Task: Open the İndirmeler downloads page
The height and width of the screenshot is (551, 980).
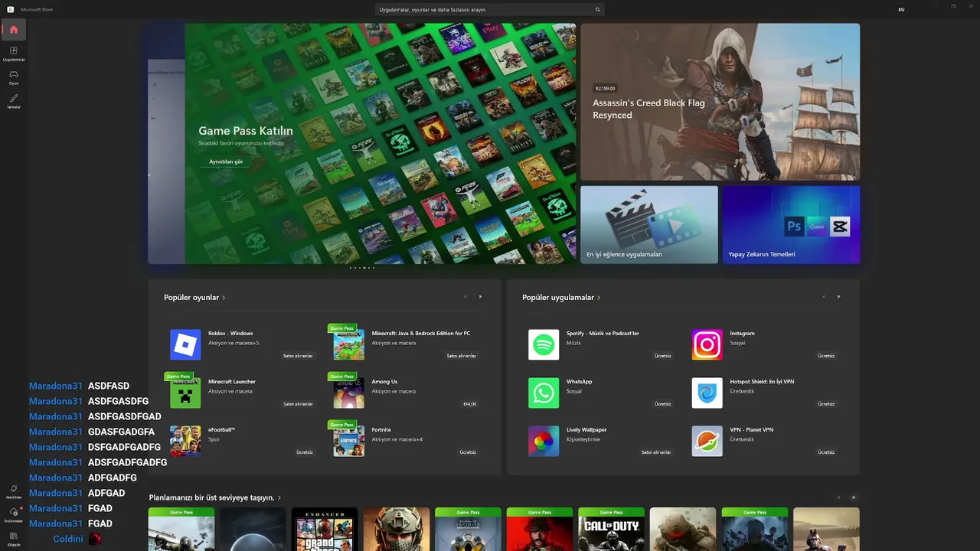Action: [14, 515]
